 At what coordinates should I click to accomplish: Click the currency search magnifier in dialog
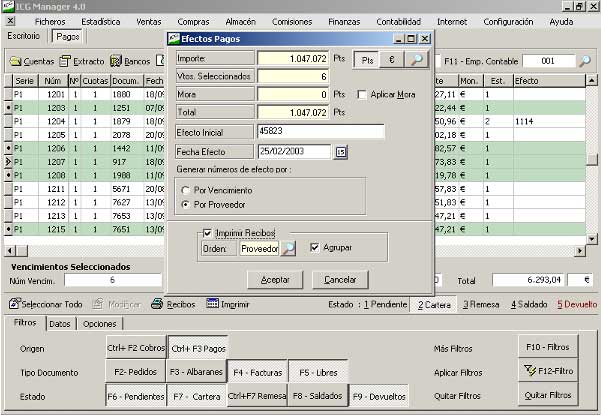417,60
